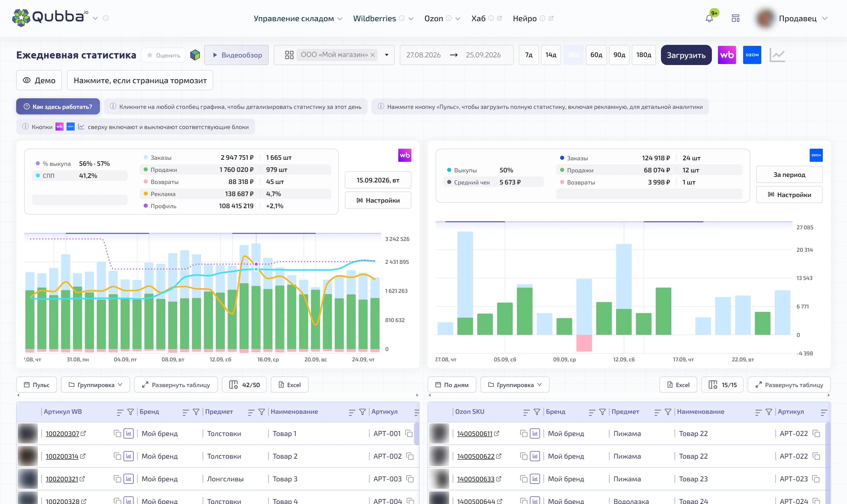The image size is (847, 504).
Task: Sort the Ozon SKU column
Action: point(526,412)
